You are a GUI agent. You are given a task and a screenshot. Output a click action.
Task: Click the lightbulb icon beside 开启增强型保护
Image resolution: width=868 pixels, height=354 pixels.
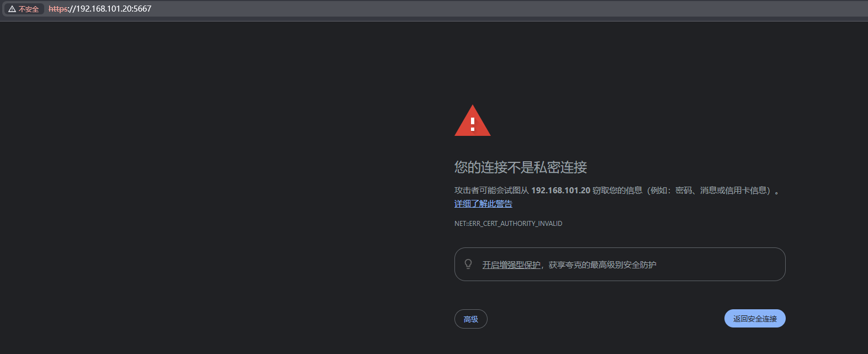(x=468, y=264)
